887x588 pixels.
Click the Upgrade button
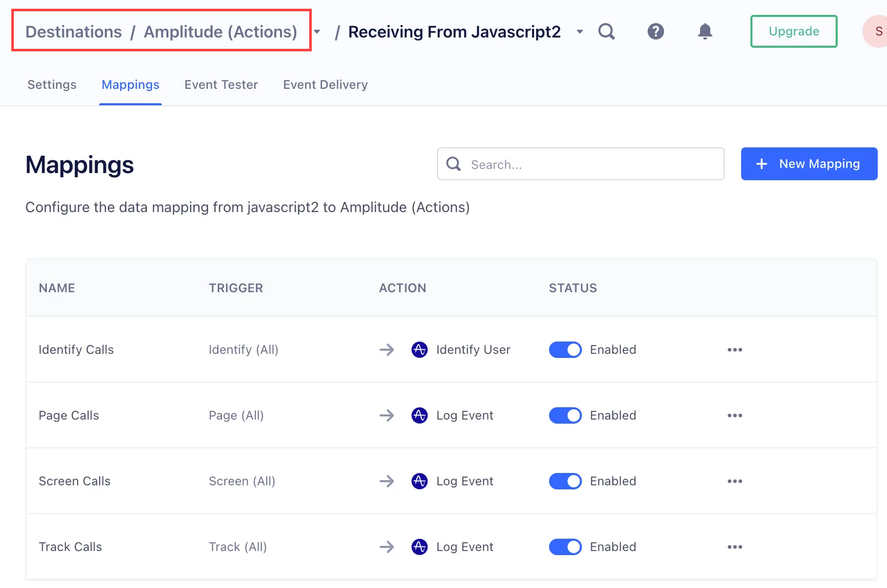(x=794, y=31)
